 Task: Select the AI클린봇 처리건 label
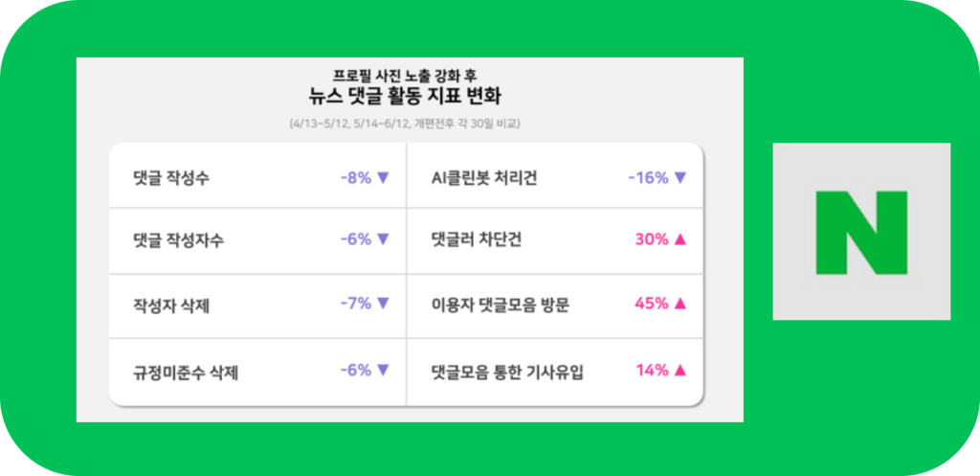pyautogui.click(x=484, y=178)
